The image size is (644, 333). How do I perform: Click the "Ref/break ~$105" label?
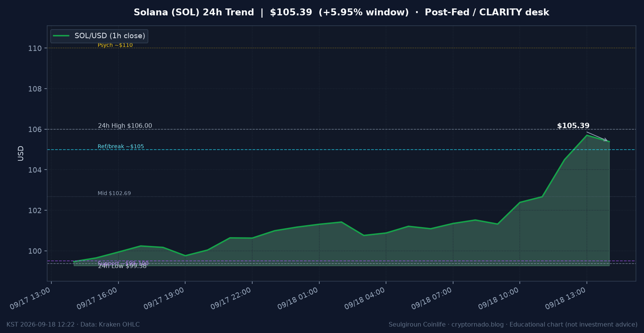point(121,147)
